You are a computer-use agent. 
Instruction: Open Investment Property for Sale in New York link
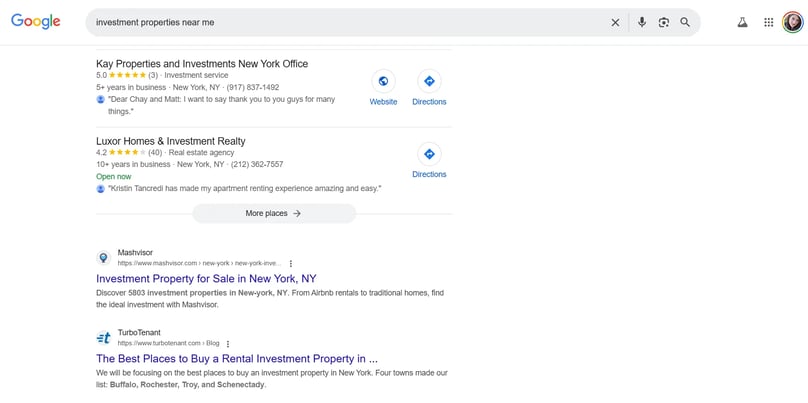tap(206, 279)
